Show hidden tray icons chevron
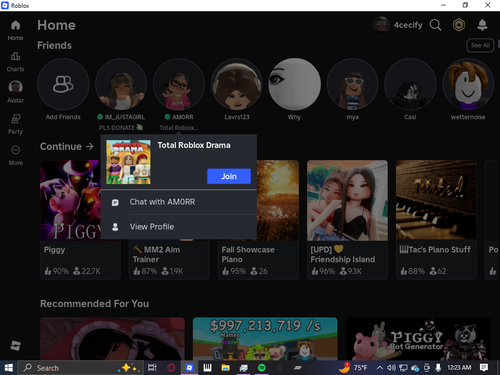Image resolution: width=500 pixels, height=375 pixels. [x=379, y=368]
